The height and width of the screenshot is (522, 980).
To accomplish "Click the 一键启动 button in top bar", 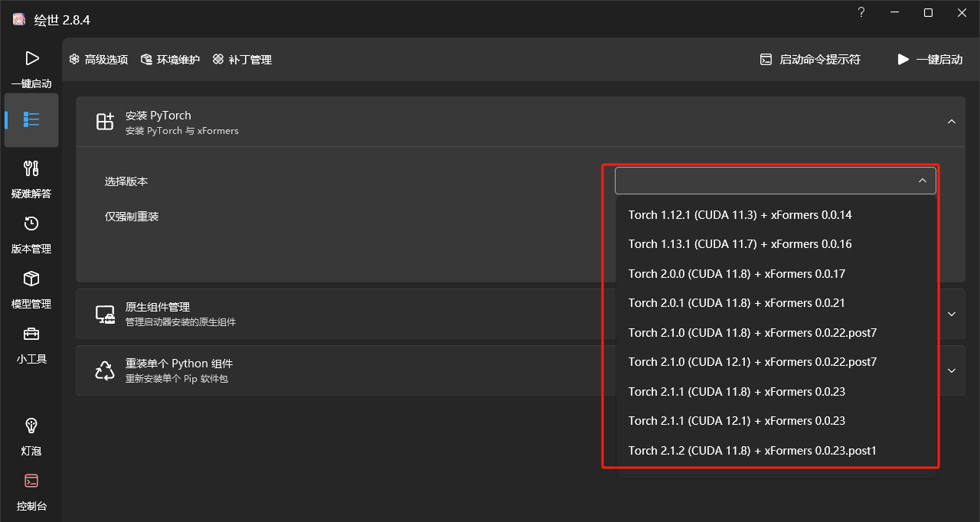I will tap(930, 60).
